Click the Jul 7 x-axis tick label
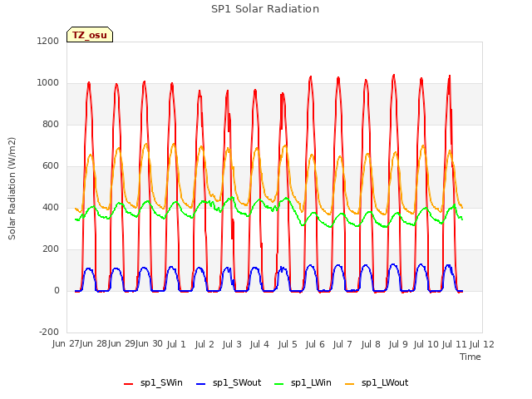Image resolution: width=532 pixels, height=399 pixels. tap(342, 344)
